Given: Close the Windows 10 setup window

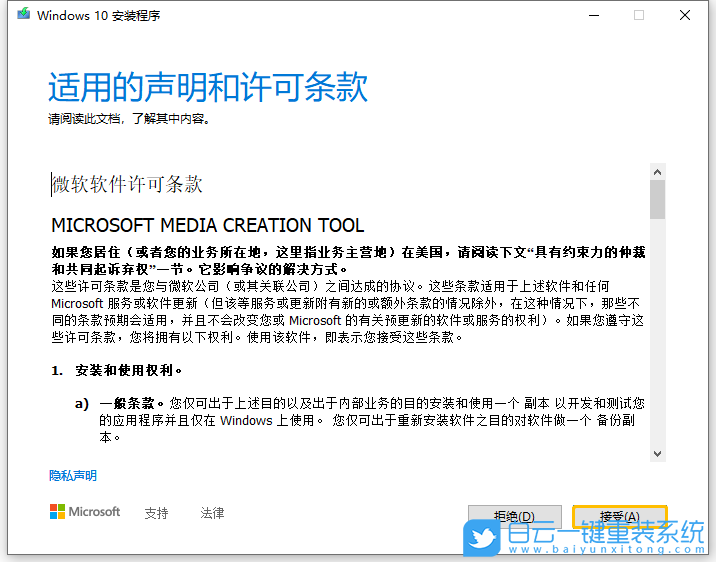Looking at the screenshot, I should pos(685,15).
